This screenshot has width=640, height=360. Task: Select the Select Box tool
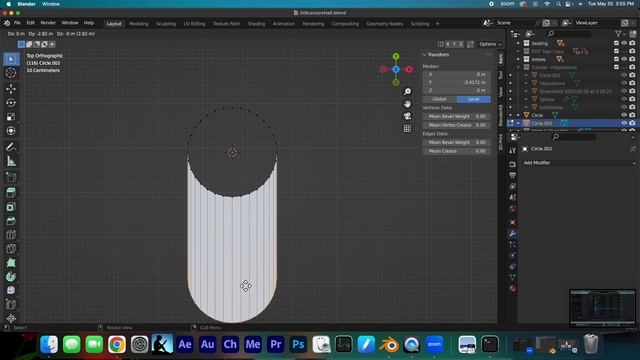tap(11, 59)
